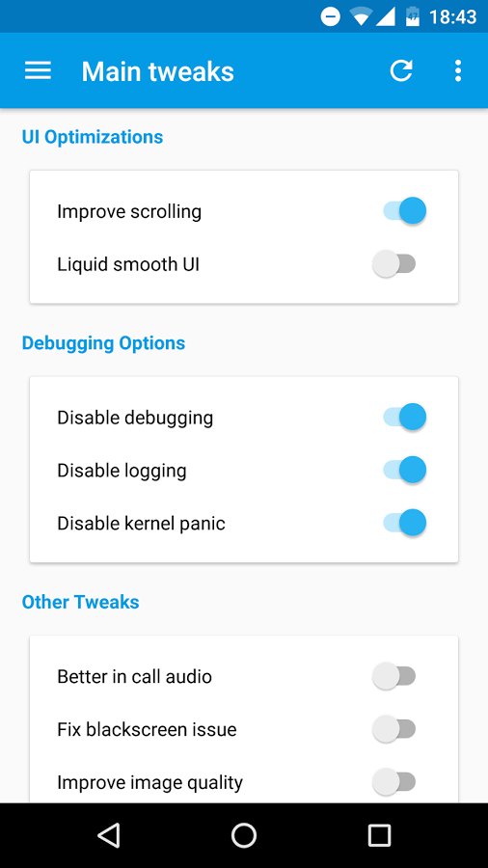This screenshot has width=488, height=868.
Task: Tap the cellular signal status icon
Action: point(385,17)
